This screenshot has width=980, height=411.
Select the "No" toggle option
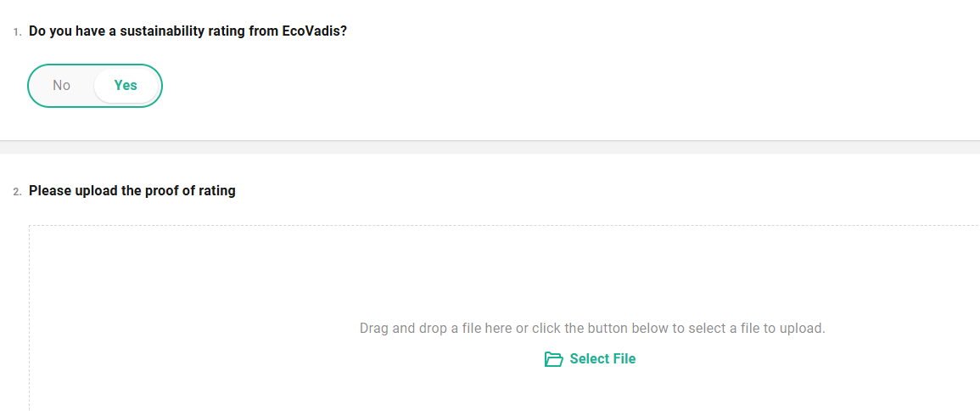(61, 86)
